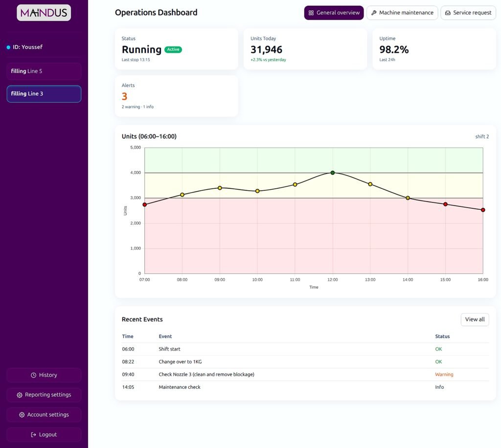
Task: Click the gear icon beside Reporting settings
Action: click(20, 395)
